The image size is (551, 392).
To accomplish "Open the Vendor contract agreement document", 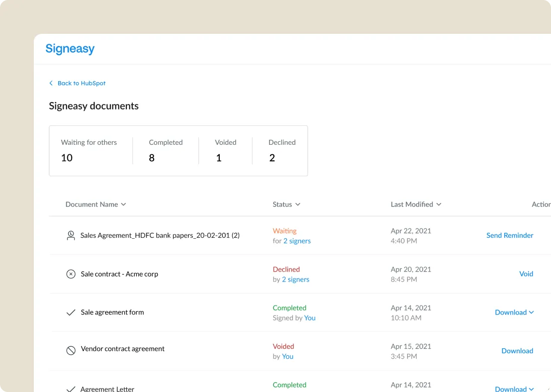I will click(x=123, y=348).
